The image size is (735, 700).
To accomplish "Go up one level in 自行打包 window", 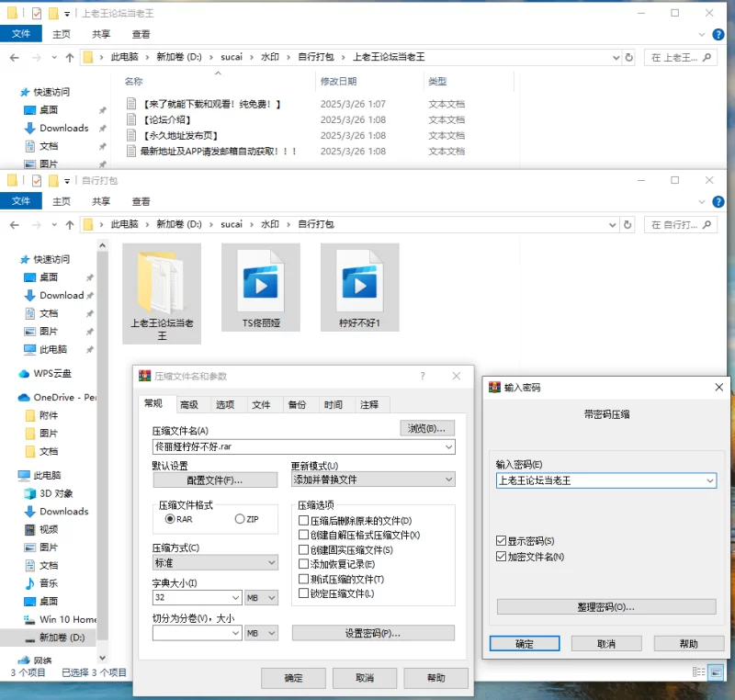I will point(70,225).
